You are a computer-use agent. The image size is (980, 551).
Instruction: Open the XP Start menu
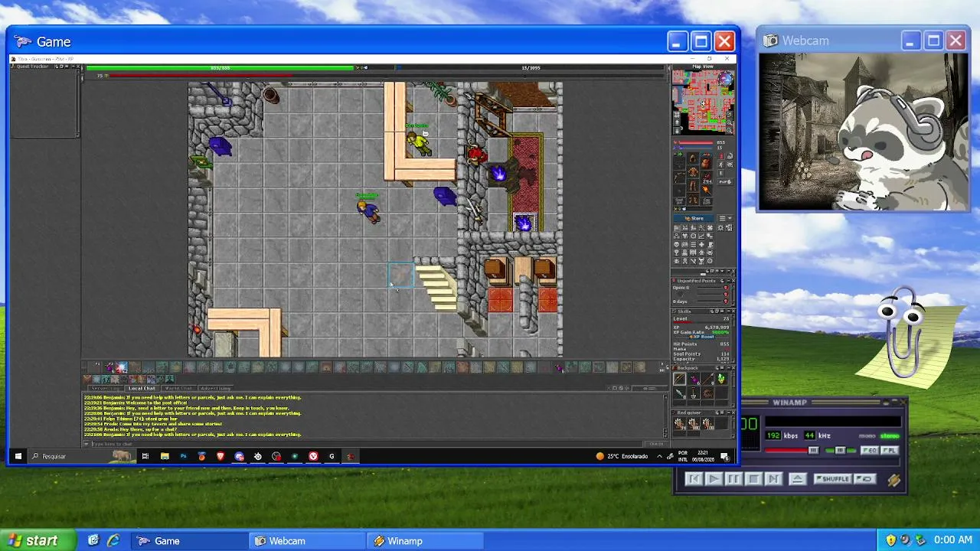pos(38,540)
